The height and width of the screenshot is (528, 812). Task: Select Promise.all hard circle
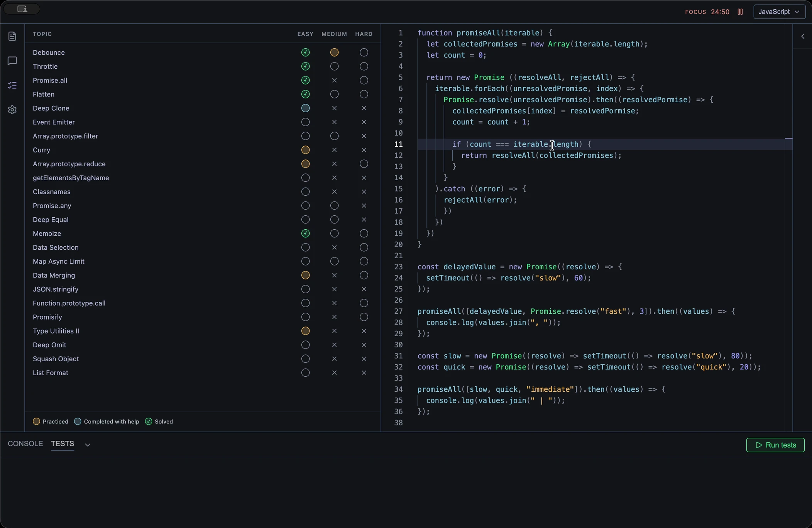364,80
